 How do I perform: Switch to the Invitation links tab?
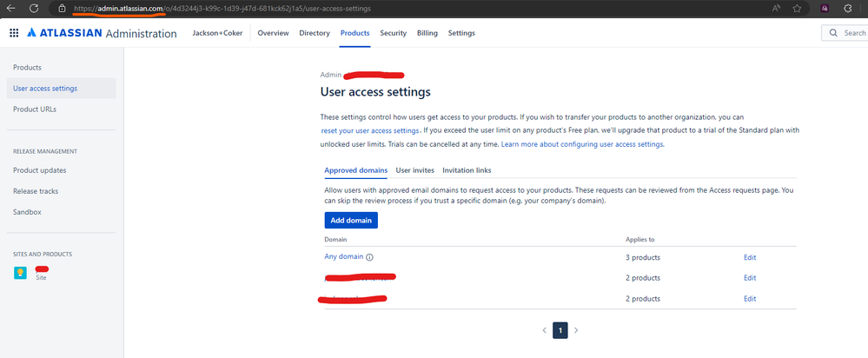point(467,170)
